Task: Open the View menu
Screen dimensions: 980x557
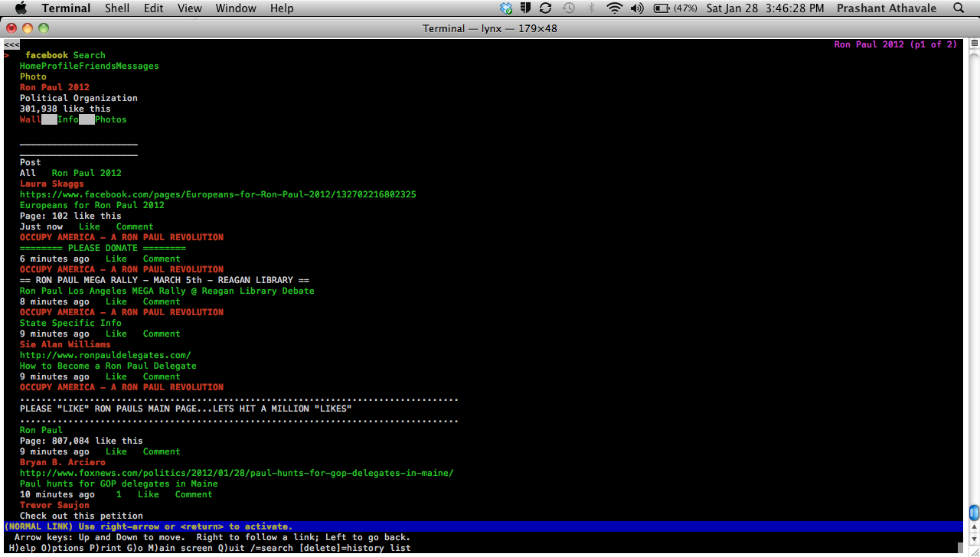Action: (x=190, y=8)
